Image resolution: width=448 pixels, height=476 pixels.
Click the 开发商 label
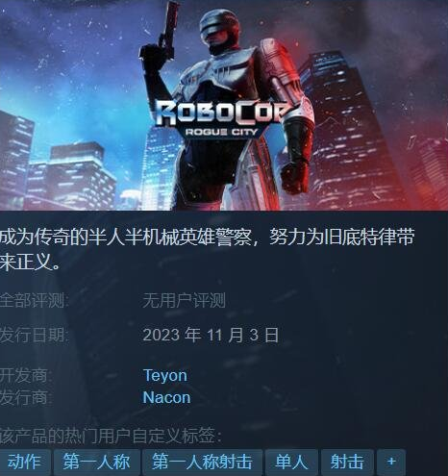click(x=26, y=375)
